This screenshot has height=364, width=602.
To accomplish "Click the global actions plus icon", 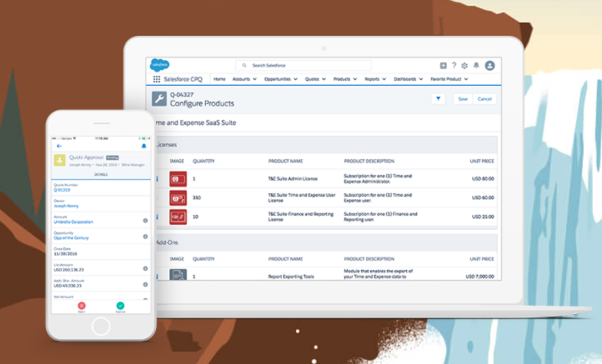I will (x=443, y=66).
